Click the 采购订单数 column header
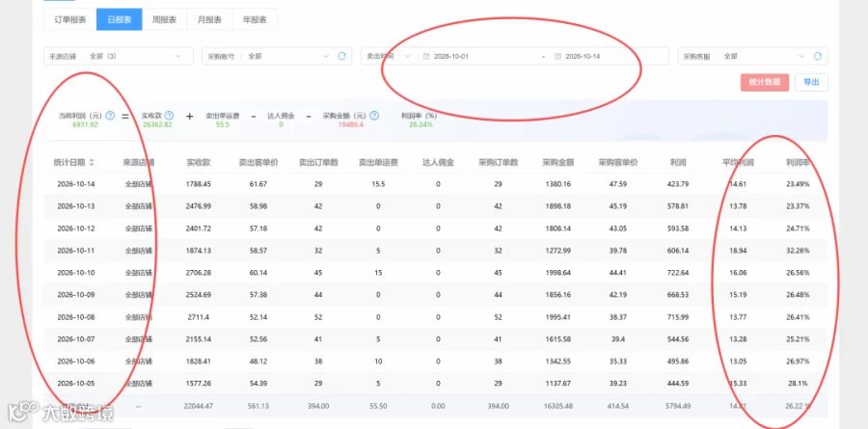The image size is (868, 429). point(499,163)
